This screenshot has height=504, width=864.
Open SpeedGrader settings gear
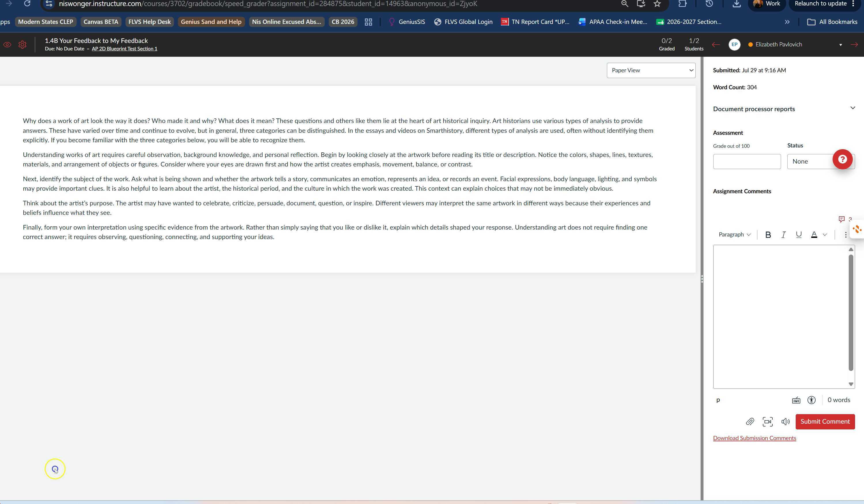(22, 45)
